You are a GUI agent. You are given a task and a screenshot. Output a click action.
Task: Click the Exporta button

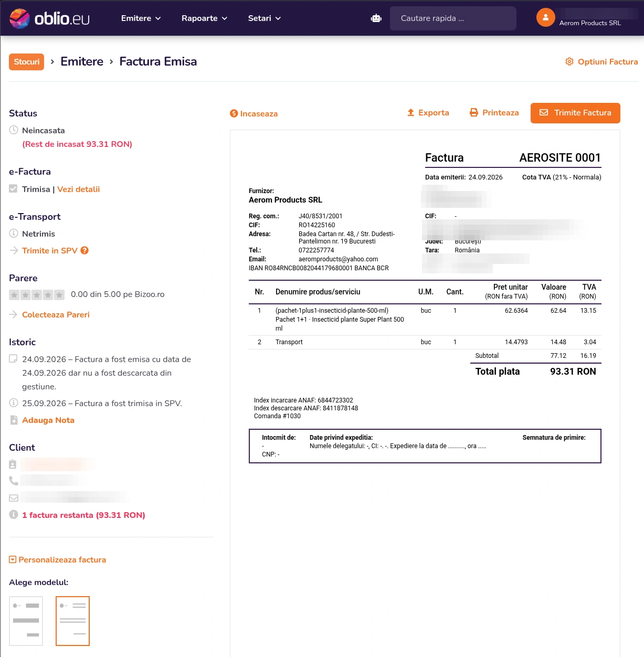pos(428,112)
